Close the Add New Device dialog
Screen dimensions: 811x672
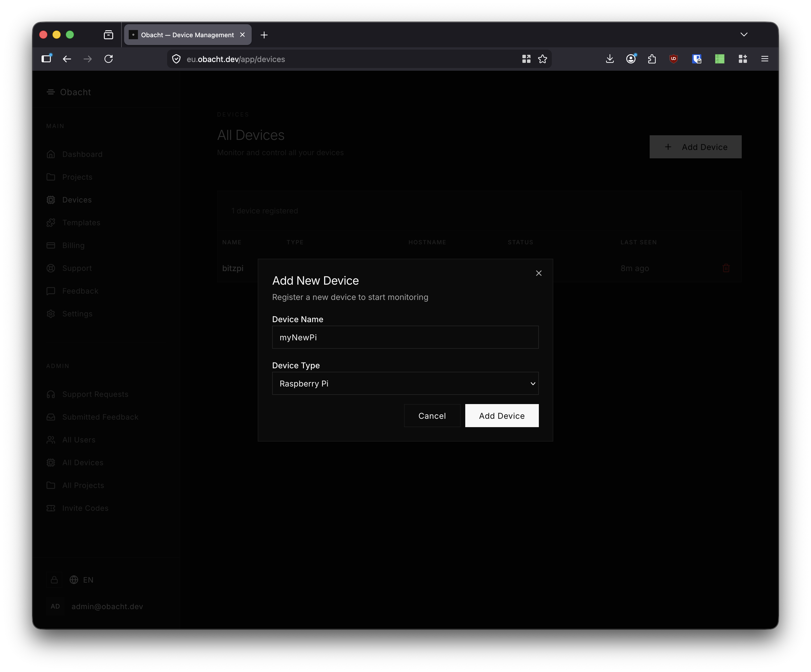click(x=539, y=273)
